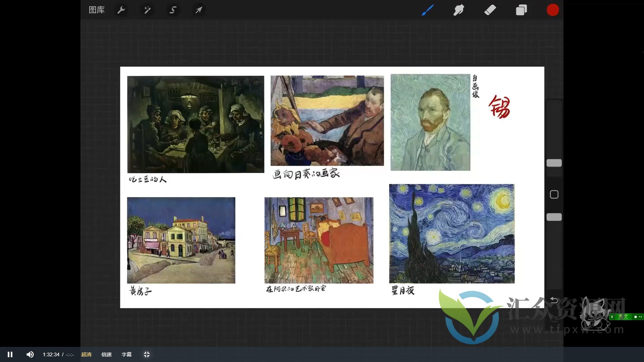Select the Yellow House painting
The image size is (644, 362).
(x=181, y=240)
